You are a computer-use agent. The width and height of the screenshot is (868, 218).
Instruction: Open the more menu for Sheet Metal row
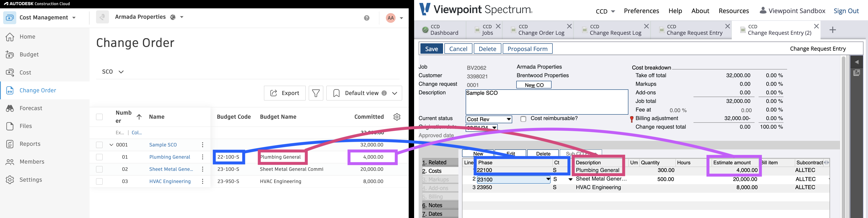coord(203,169)
